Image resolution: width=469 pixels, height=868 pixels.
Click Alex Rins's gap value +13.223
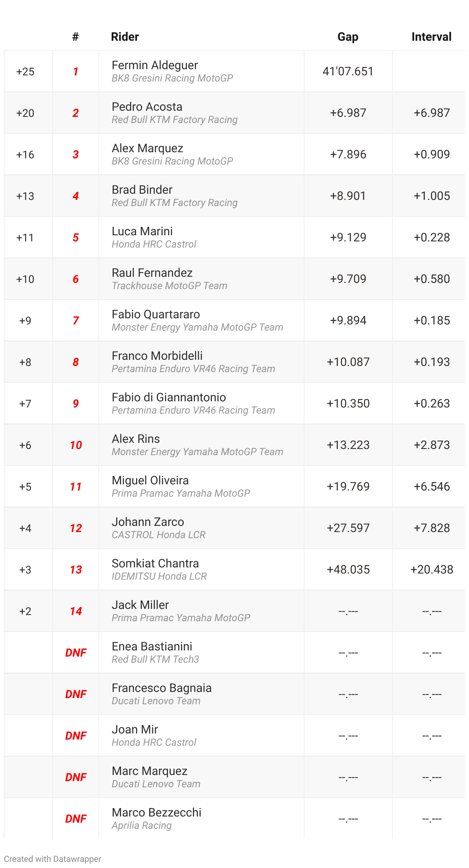pos(348,445)
